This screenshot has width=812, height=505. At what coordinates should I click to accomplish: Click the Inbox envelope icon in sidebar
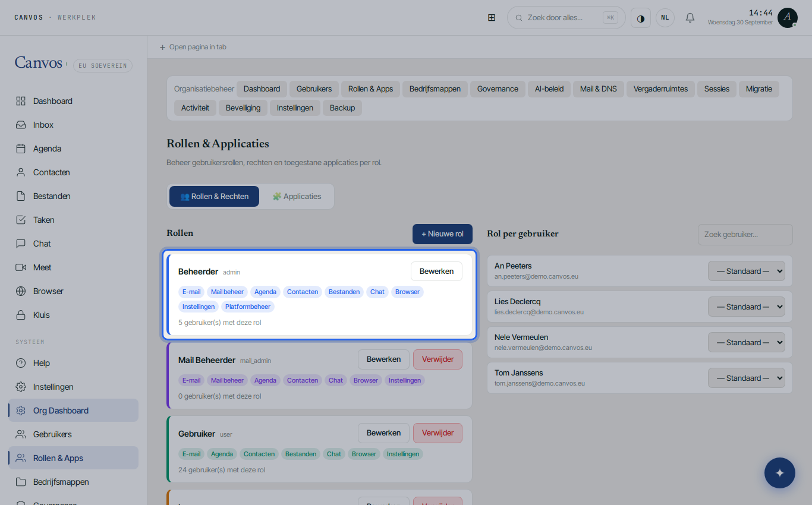pyautogui.click(x=21, y=125)
